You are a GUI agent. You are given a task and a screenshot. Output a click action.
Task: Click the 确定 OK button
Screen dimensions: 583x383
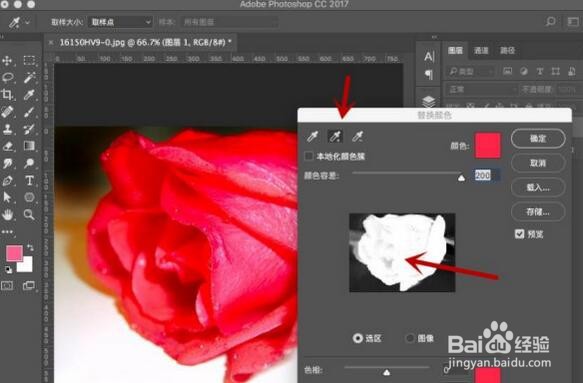coord(538,138)
